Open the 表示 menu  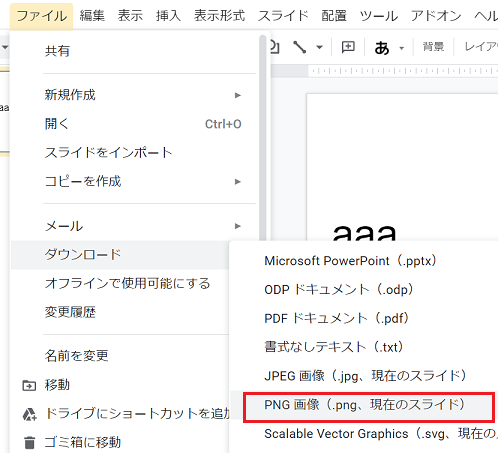(x=130, y=16)
